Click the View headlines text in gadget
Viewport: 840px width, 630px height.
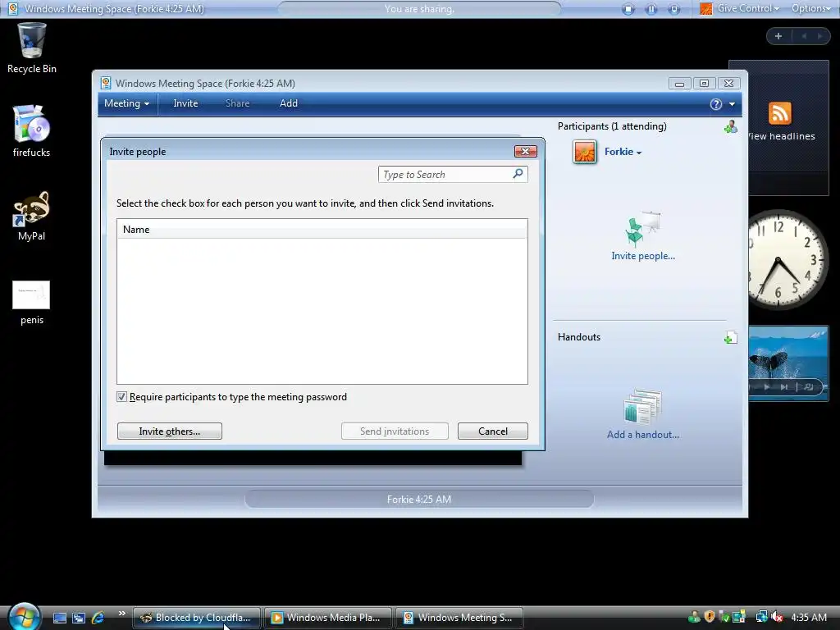click(781, 136)
